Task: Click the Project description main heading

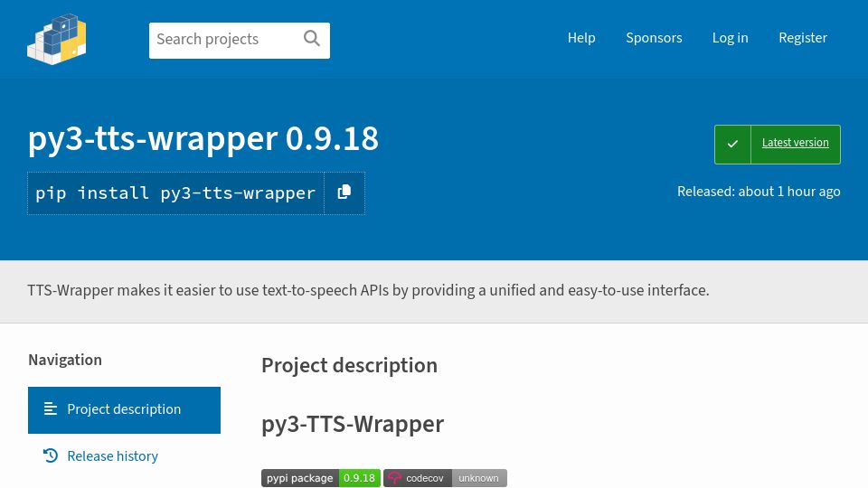Action: (x=349, y=365)
